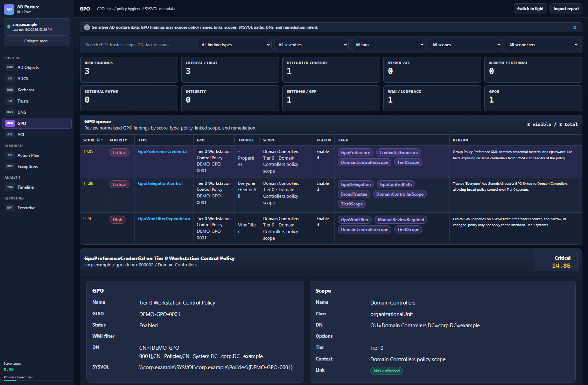Open the AD Objects page

(37, 67)
